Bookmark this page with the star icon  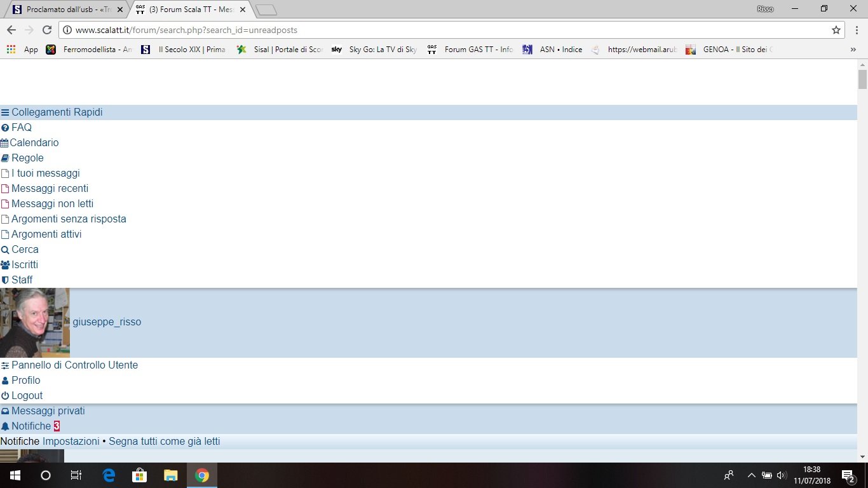click(836, 30)
